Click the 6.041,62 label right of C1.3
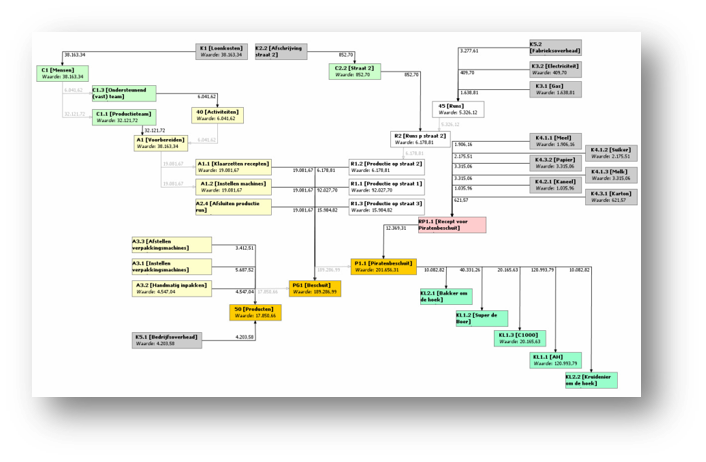The image size is (706, 462). 207,97
